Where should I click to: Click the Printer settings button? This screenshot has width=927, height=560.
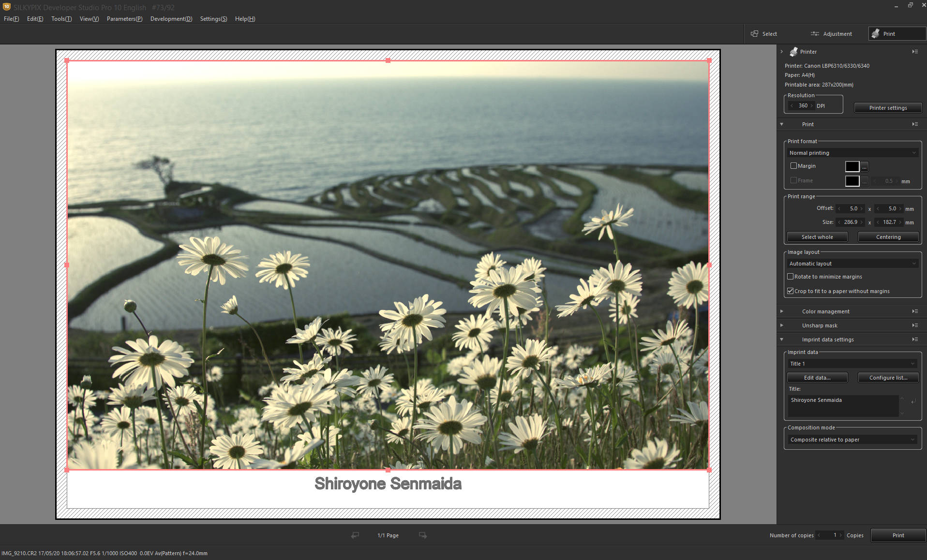click(888, 108)
